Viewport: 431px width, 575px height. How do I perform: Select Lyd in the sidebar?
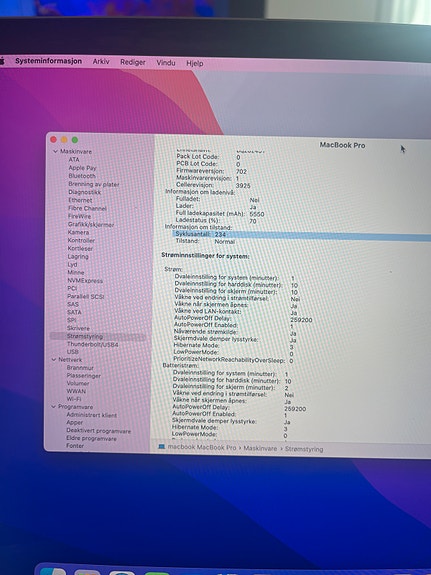point(72,264)
